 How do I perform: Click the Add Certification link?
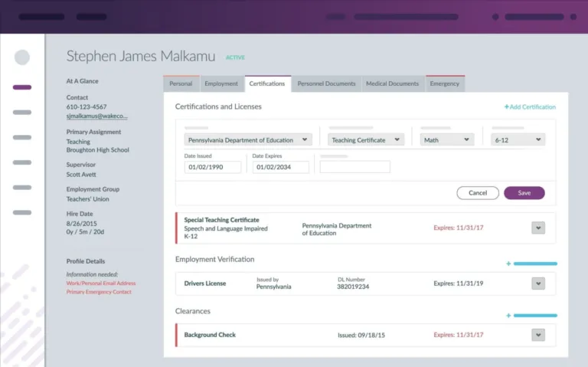pos(530,107)
